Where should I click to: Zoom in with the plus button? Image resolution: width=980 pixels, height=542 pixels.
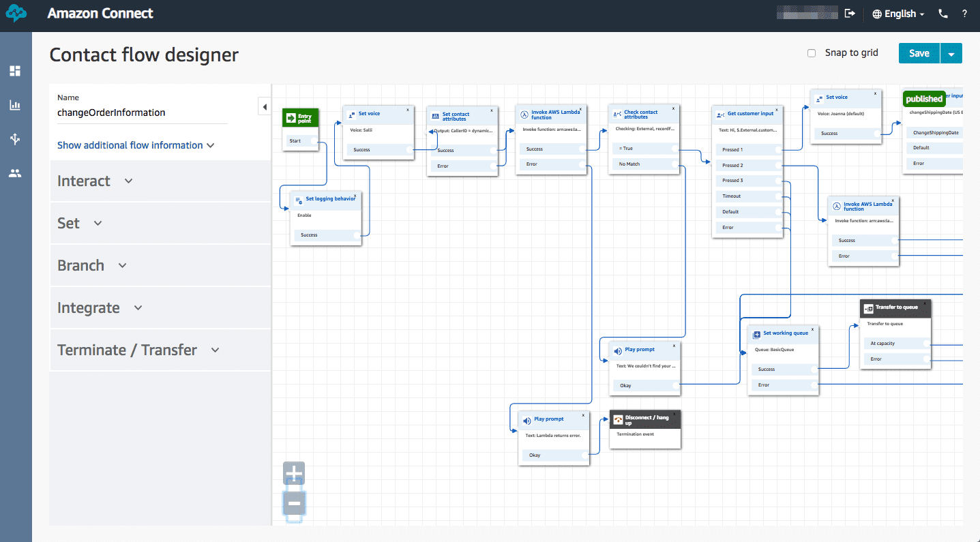294,473
